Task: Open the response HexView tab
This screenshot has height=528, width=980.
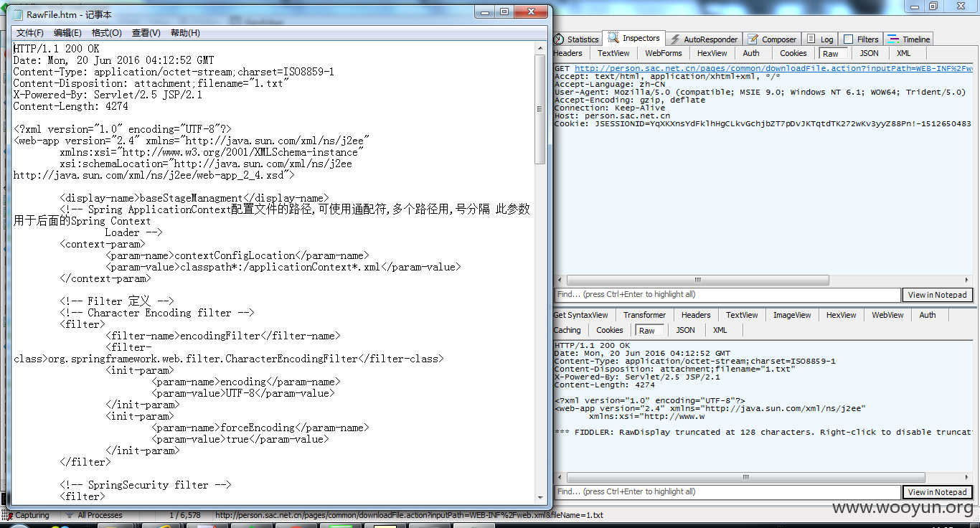Action: (841, 315)
